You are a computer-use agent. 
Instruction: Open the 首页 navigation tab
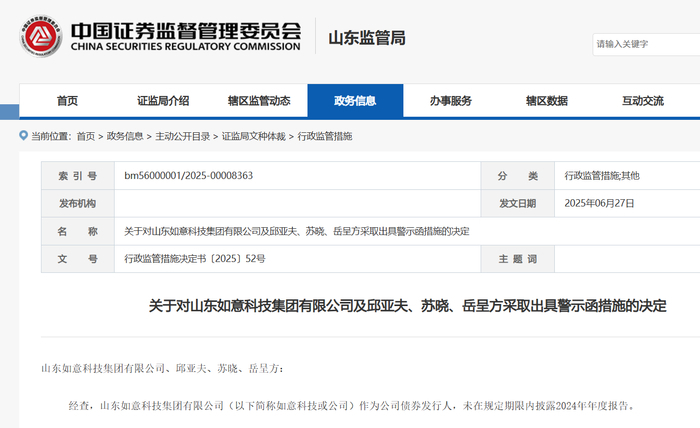click(x=67, y=101)
